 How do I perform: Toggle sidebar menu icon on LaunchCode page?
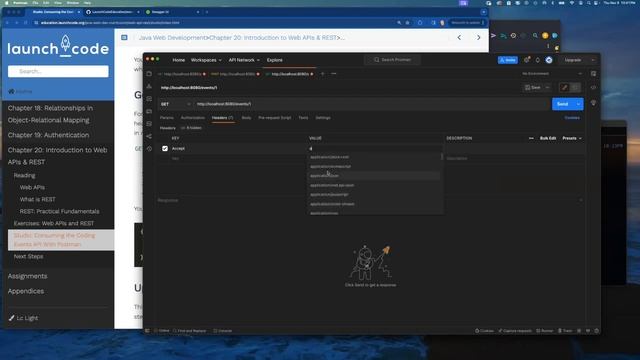124,38
